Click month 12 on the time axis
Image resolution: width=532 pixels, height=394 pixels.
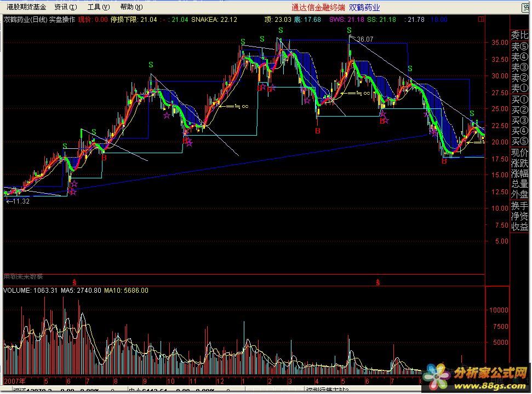pos(220,381)
